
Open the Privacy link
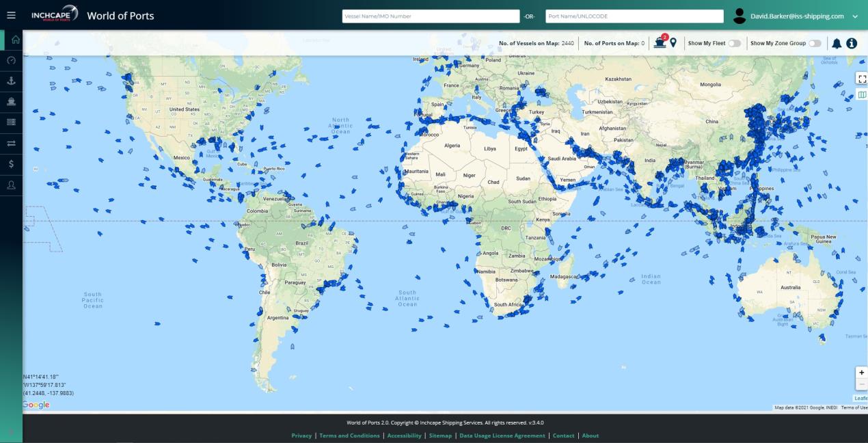point(301,435)
